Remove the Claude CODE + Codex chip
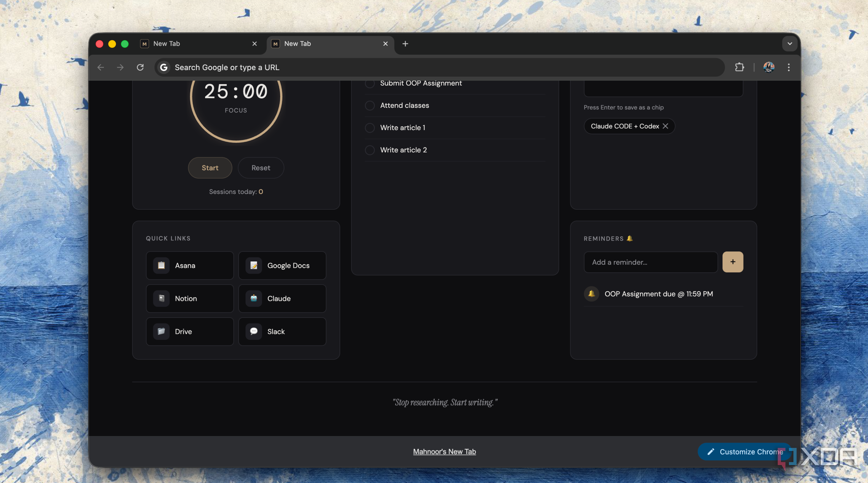 point(665,126)
